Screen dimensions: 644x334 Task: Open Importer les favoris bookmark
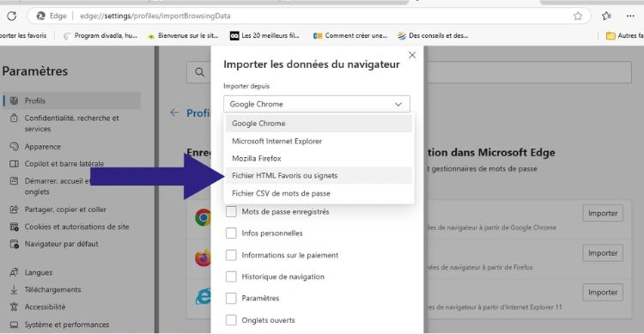pyautogui.click(x=23, y=36)
